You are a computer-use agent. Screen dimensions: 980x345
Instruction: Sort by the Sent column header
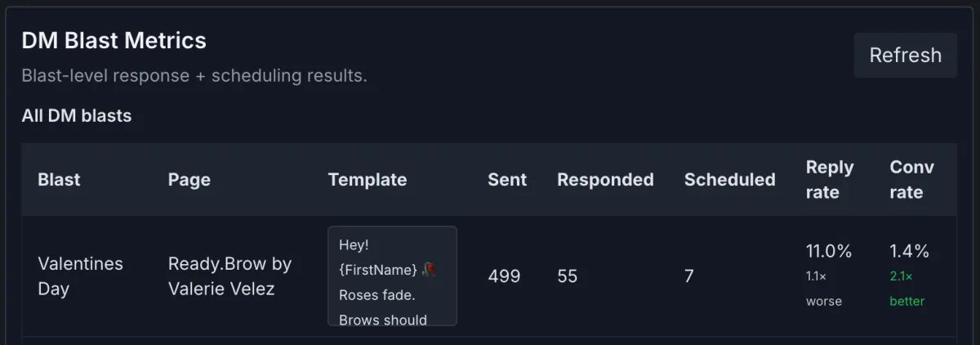click(x=507, y=180)
